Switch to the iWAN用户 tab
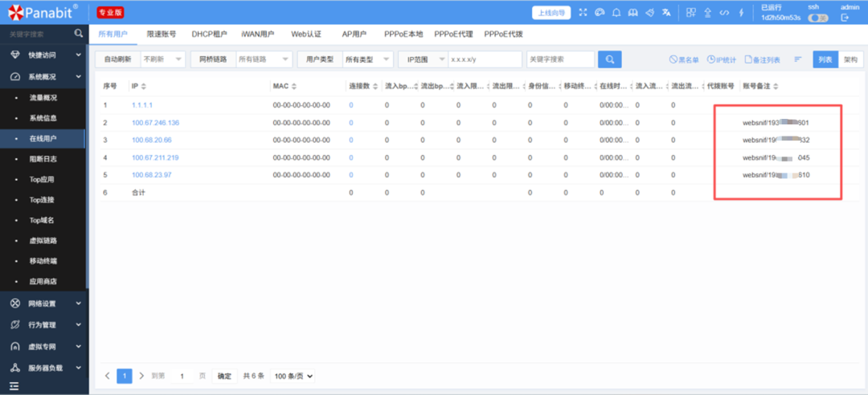 pos(257,35)
